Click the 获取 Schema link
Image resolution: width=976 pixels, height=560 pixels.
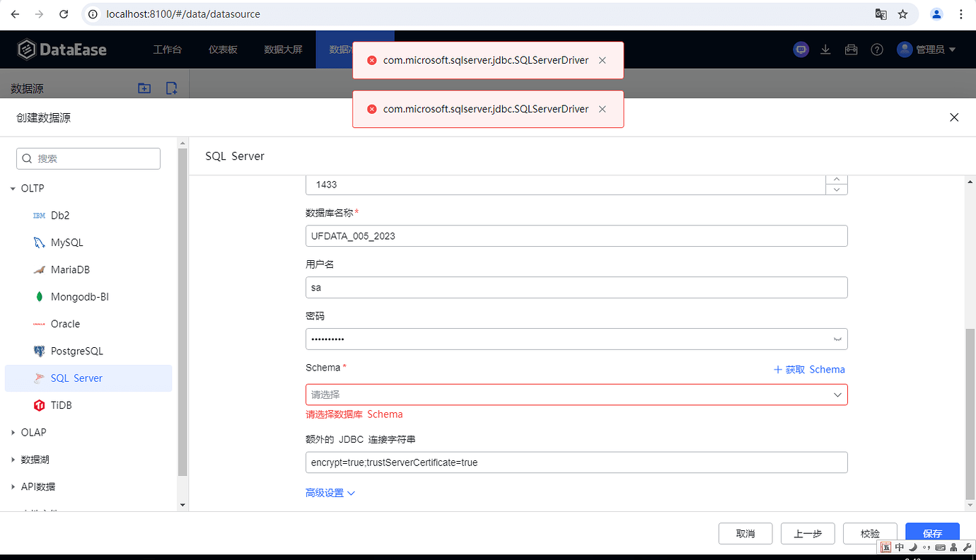click(809, 369)
